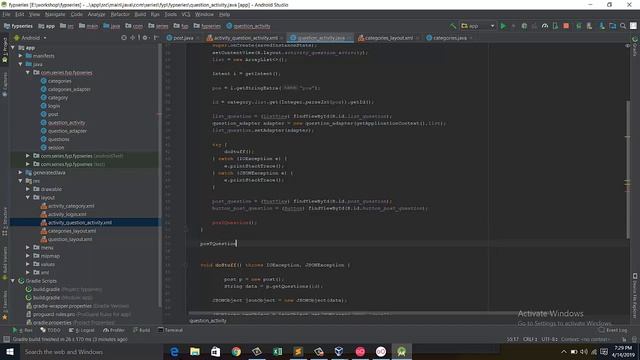The image size is (640, 360).
Task: Open Sublime Text from taskbar
Action: click(298, 351)
